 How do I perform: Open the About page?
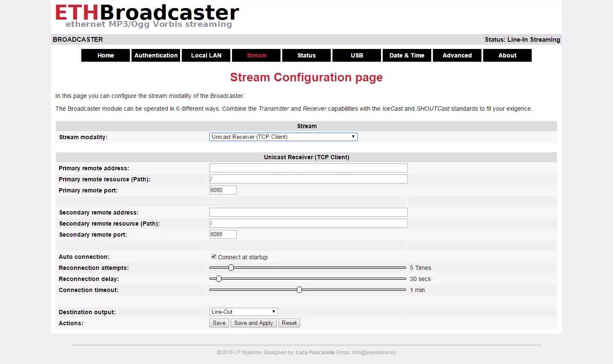[507, 55]
